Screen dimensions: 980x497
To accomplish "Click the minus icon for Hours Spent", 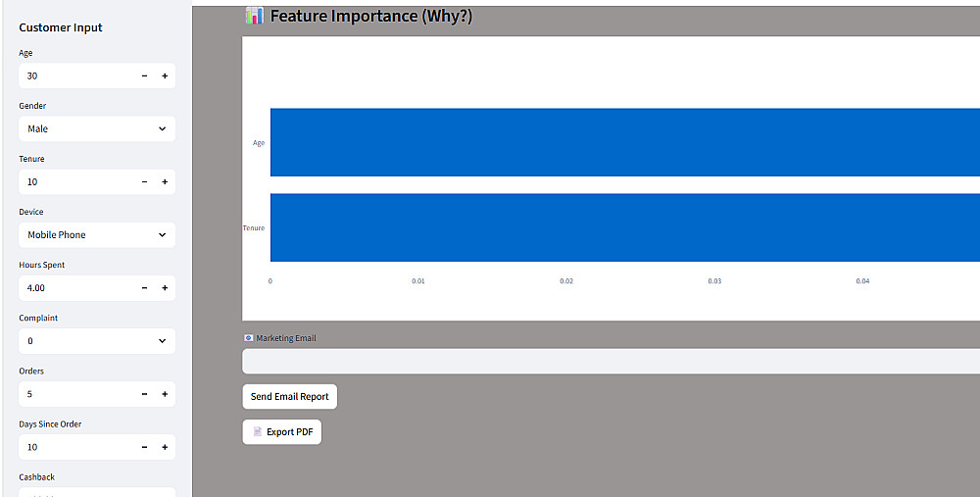I will coord(144,288).
